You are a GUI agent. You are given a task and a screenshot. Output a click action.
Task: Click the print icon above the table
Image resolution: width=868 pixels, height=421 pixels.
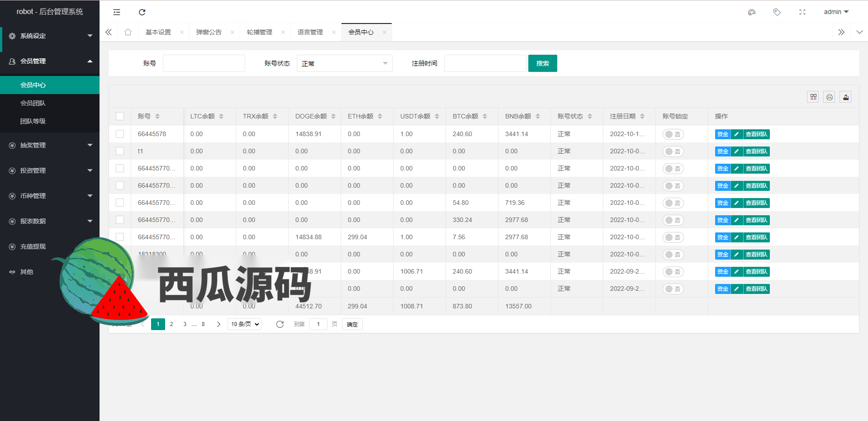(x=829, y=97)
